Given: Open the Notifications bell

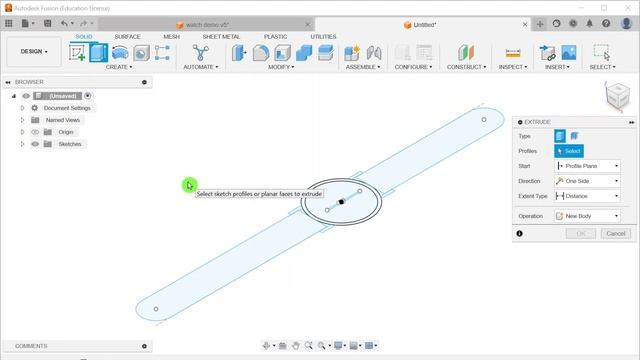Looking at the screenshot, I should 589,24.
